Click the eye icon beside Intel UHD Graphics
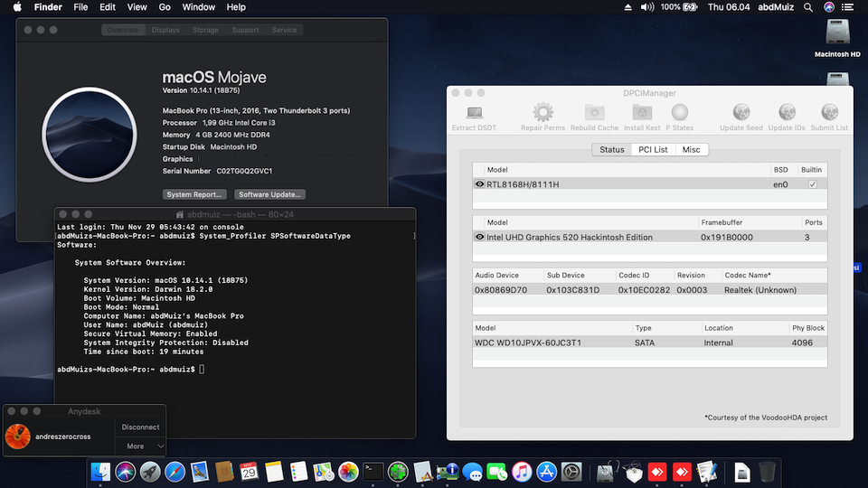This screenshot has width=868, height=488. coord(479,237)
